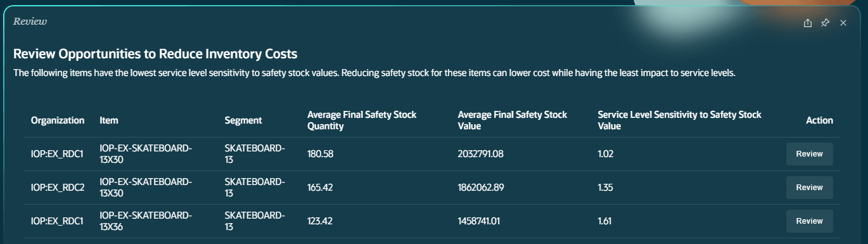Click the Action column header
This screenshot has height=244, width=868.
(819, 120)
